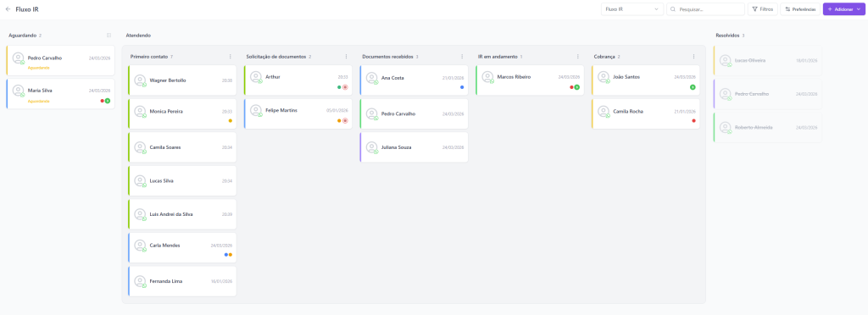Open Pedro Carvalho's card in Aguardando column

pos(61,61)
